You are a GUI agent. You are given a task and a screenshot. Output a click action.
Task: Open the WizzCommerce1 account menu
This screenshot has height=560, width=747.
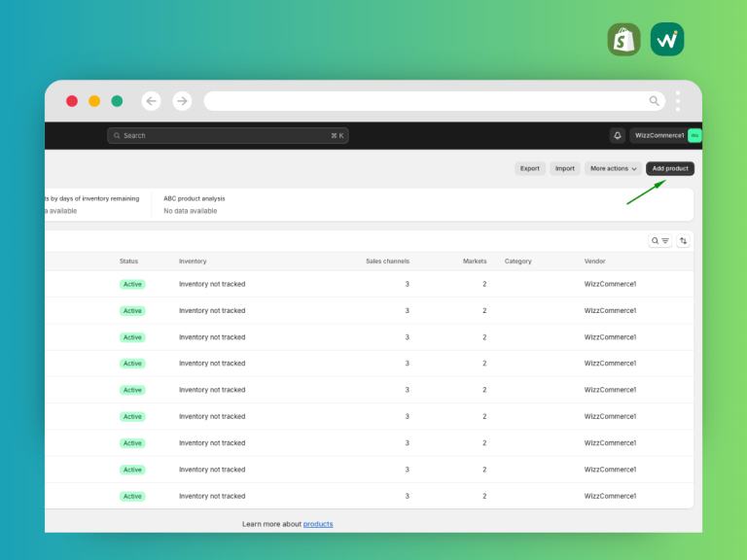[x=665, y=136]
